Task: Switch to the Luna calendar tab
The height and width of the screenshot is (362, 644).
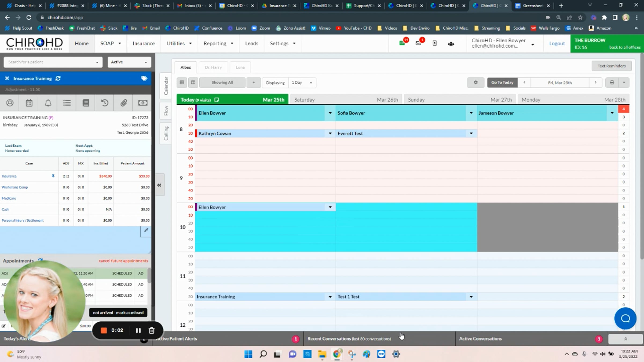Action: tap(240, 67)
